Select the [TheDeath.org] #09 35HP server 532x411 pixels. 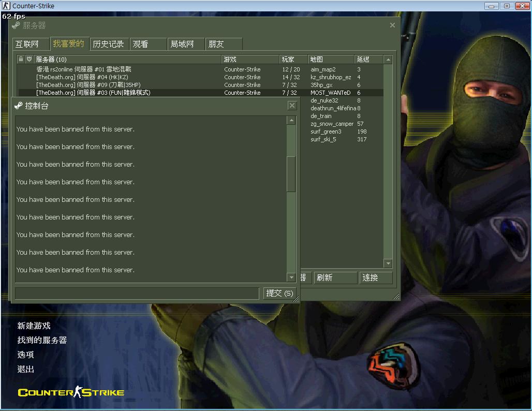[200, 85]
